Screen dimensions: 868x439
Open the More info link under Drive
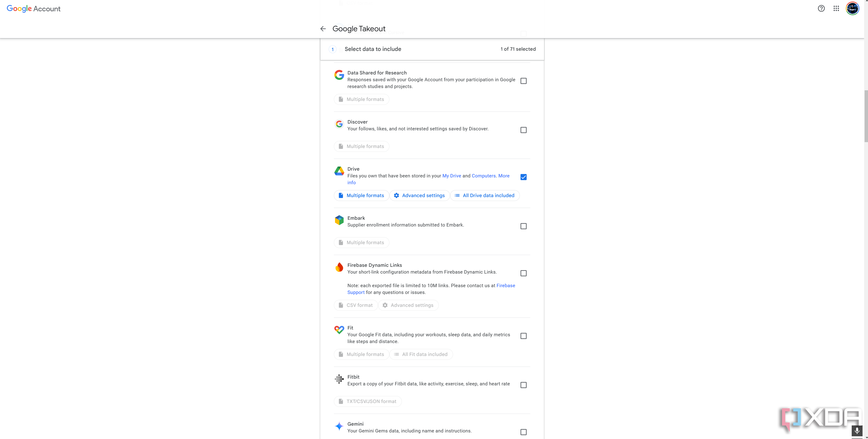tap(504, 176)
